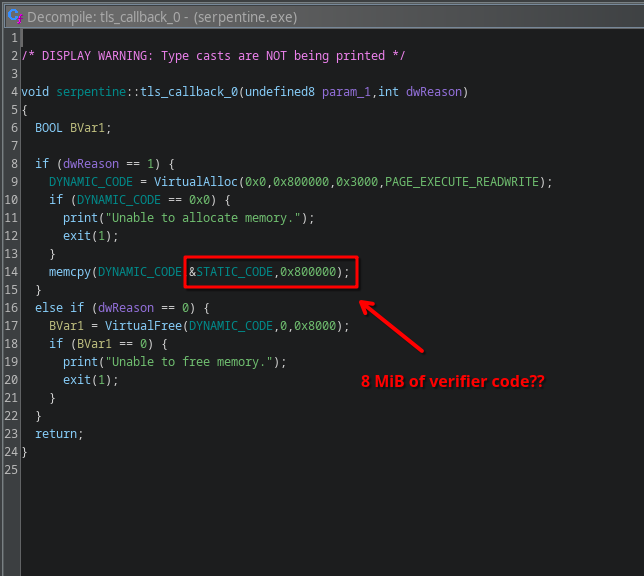Click the 0x800000 size argument of memcpy
The height and width of the screenshot is (576, 644).
click(x=308, y=272)
